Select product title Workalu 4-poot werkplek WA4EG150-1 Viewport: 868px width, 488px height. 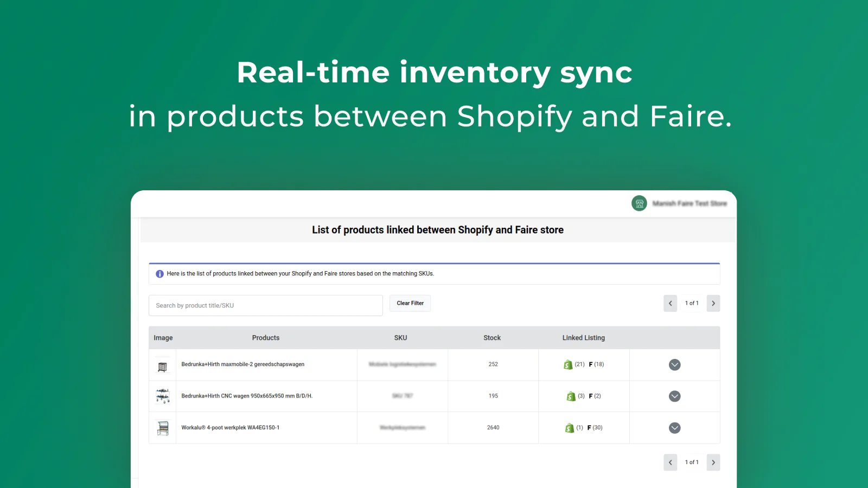(231, 428)
